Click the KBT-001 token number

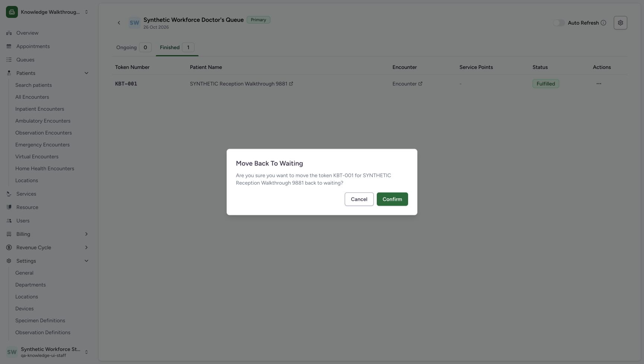click(x=126, y=84)
